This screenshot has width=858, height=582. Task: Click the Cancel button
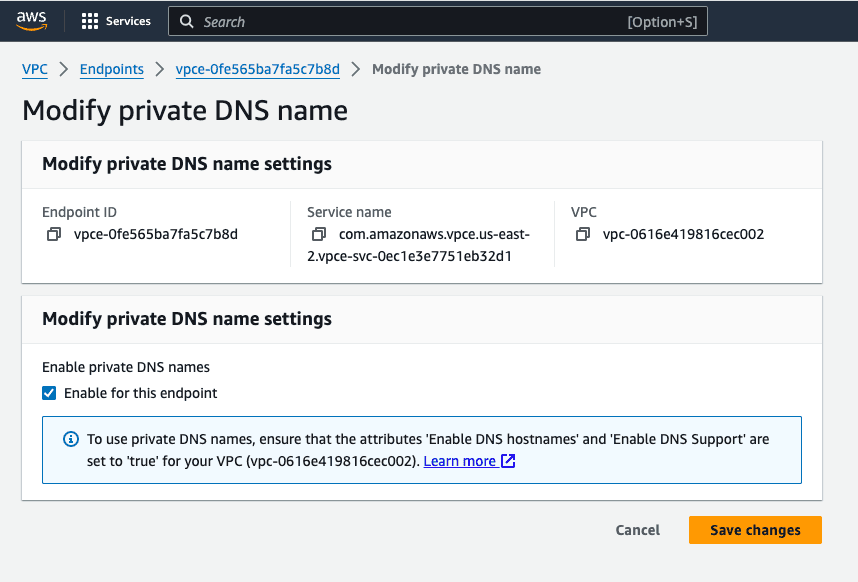click(x=637, y=530)
